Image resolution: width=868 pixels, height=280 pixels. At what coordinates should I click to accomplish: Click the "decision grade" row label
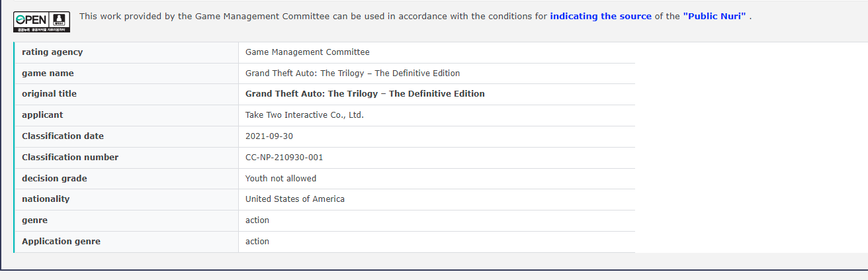54,179
